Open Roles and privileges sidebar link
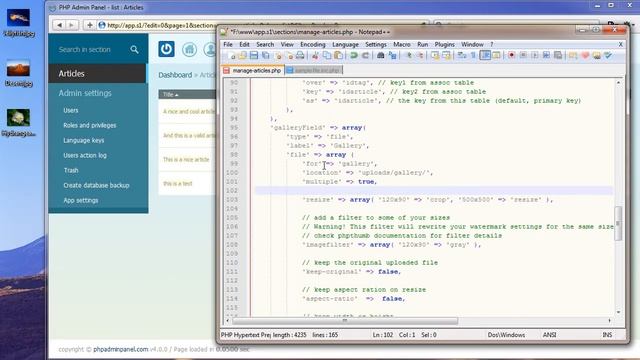The image size is (640, 360). [89, 125]
